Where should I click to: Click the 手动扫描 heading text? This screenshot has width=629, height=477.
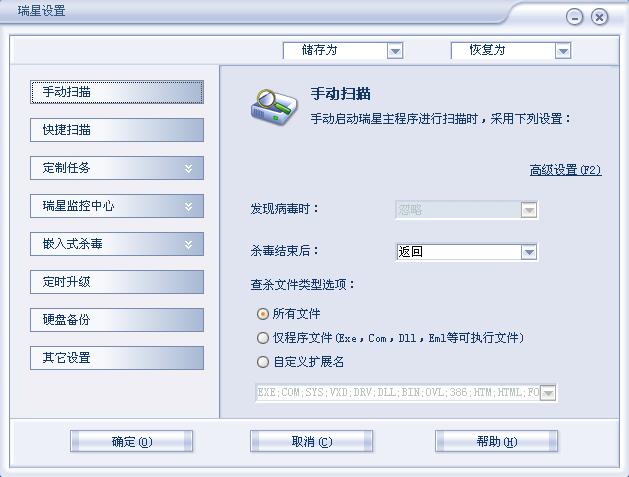coord(340,94)
